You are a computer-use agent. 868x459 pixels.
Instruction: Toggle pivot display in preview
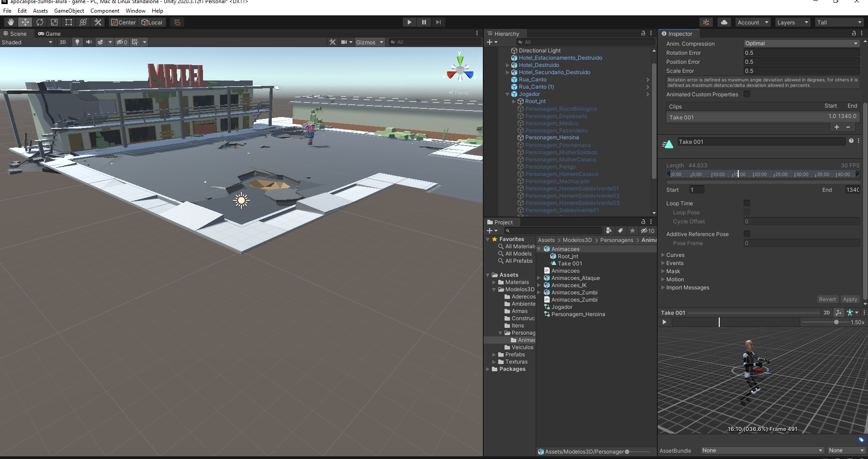839,312
